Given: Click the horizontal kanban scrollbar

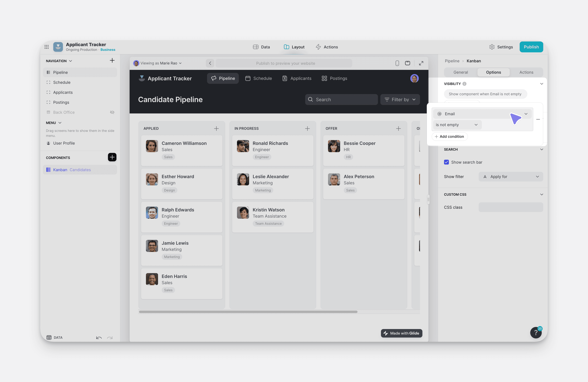Looking at the screenshot, I should tap(248, 312).
